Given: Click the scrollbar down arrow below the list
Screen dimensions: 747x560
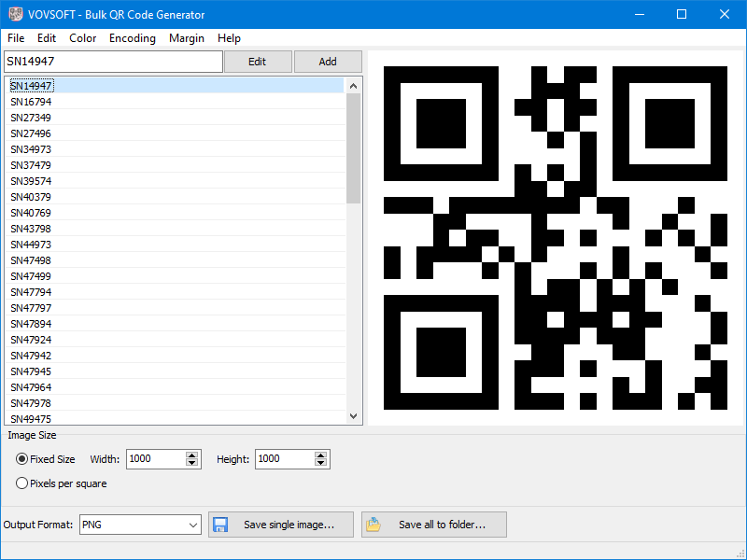Looking at the screenshot, I should (x=353, y=415).
